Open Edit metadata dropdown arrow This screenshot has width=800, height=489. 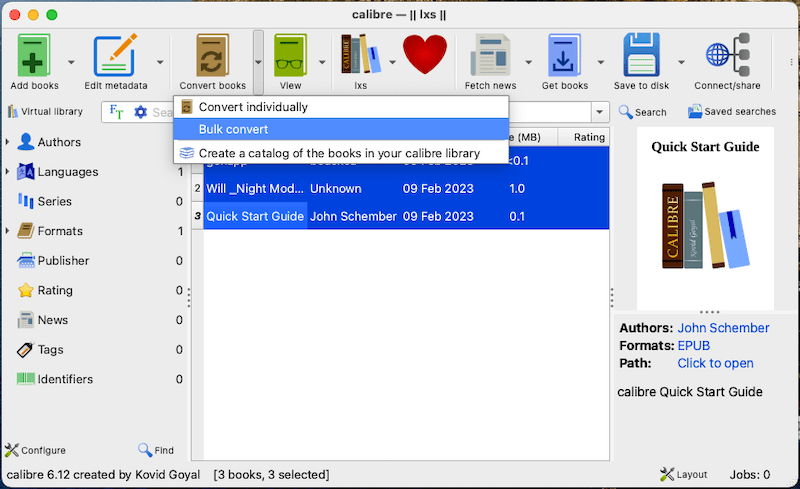point(160,62)
